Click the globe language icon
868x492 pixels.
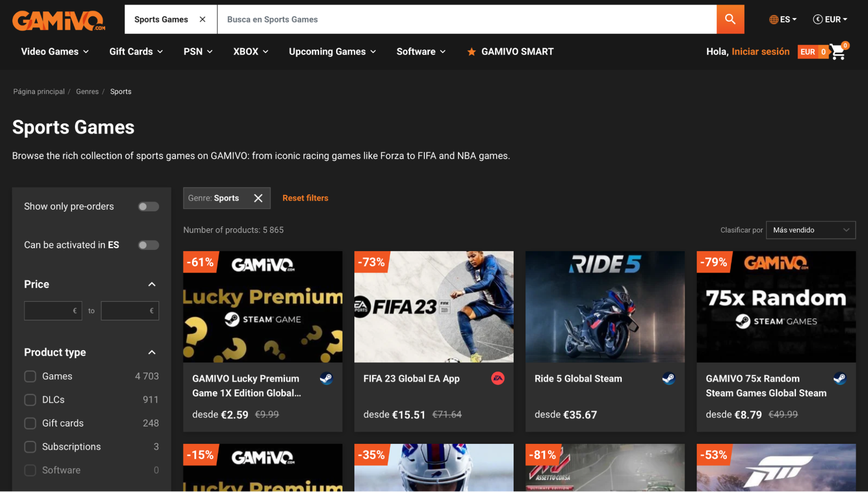click(773, 20)
